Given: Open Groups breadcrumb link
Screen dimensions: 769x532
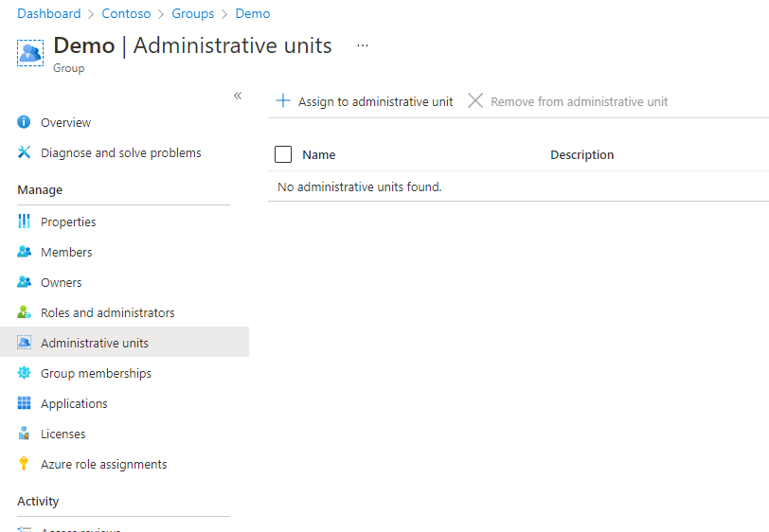Looking at the screenshot, I should click(x=192, y=14).
